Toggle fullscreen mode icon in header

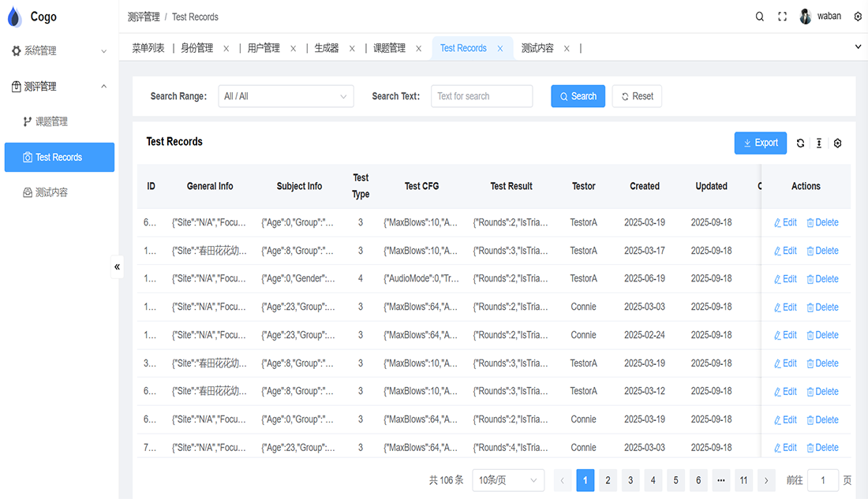(x=783, y=17)
